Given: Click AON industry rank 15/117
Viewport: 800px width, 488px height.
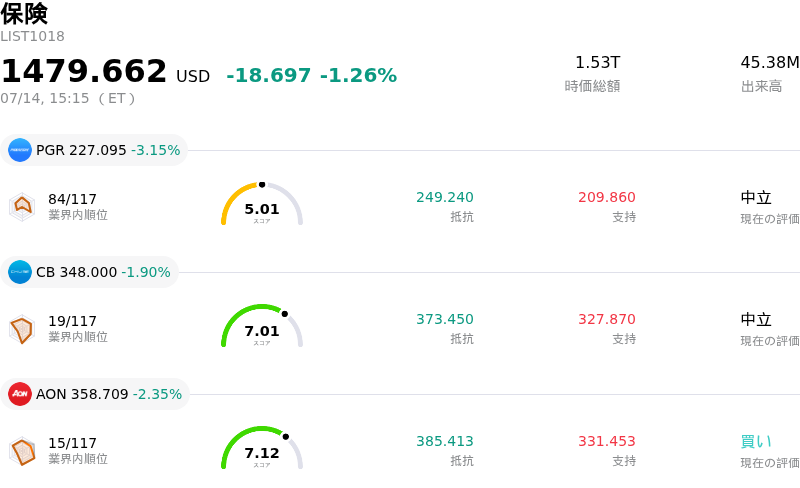Looking at the screenshot, I should point(72,443).
